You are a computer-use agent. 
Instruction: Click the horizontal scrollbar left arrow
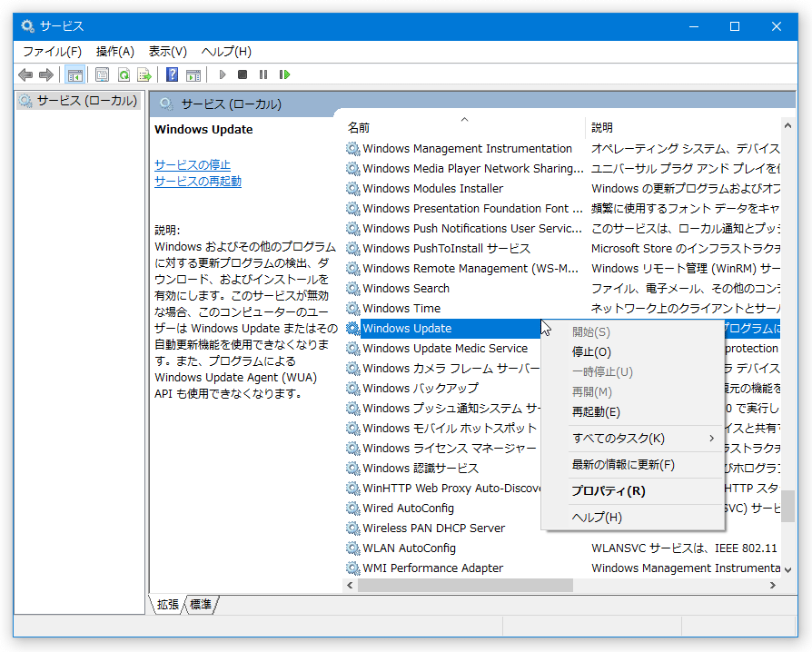[350, 585]
